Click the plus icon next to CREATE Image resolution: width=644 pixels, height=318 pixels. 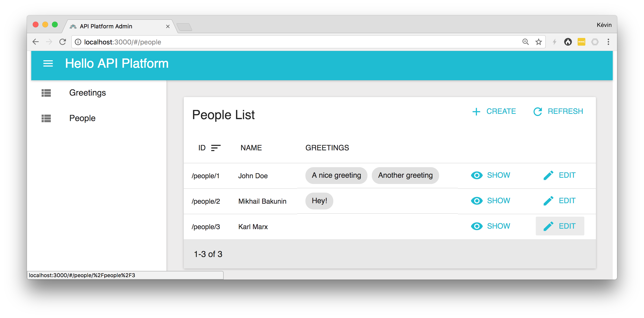(x=476, y=112)
